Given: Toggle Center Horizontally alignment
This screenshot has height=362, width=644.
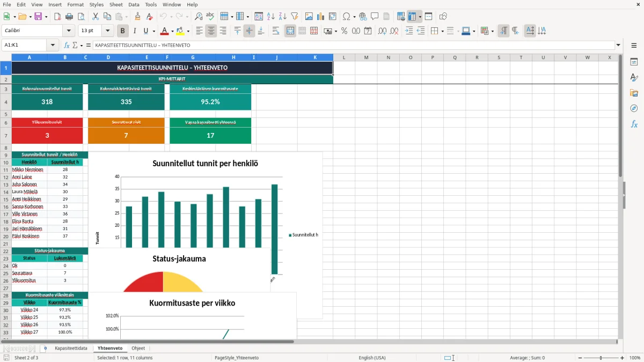Looking at the screenshot, I should click(211, 31).
